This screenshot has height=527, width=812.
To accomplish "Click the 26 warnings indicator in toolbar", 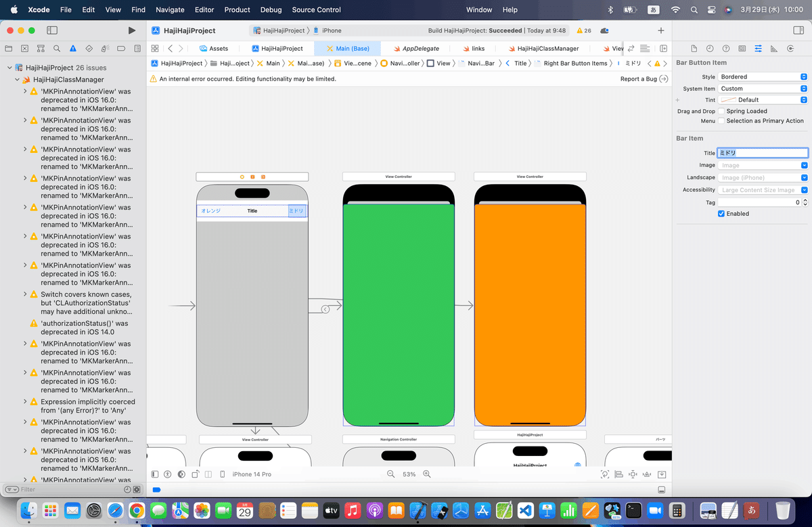I will click(x=583, y=30).
